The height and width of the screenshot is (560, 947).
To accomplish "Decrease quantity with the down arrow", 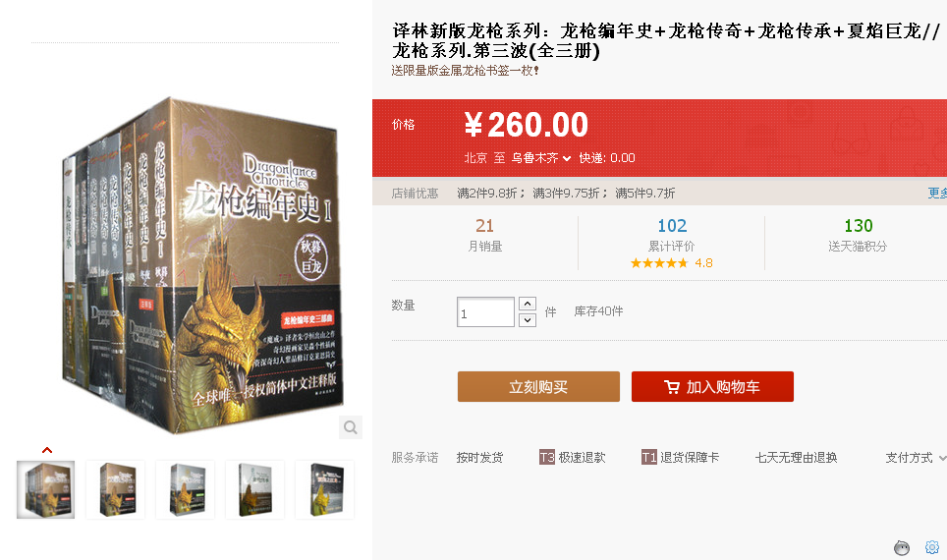I will pyautogui.click(x=528, y=320).
